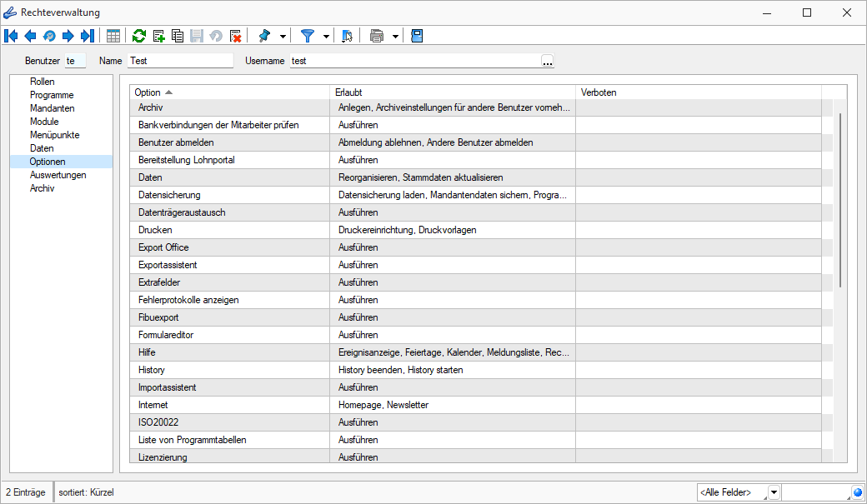The width and height of the screenshot is (867, 504).
Task: Open the pin dropdown arrow
Action: [x=283, y=37]
